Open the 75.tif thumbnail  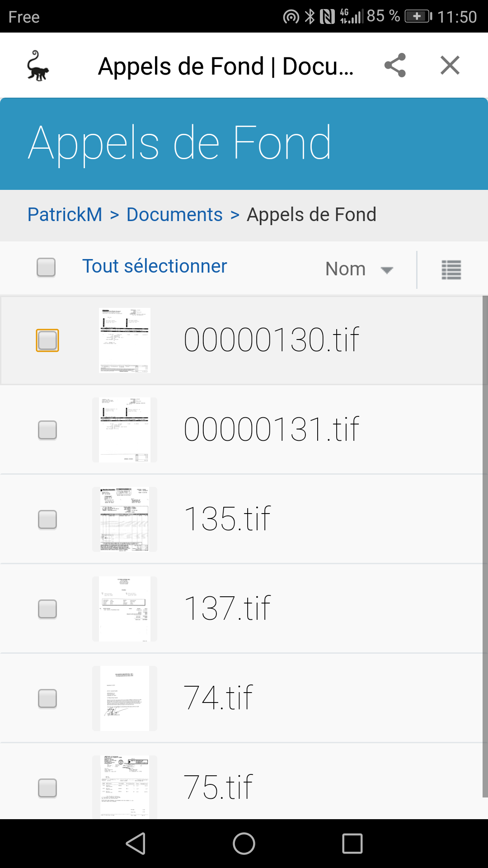125,787
